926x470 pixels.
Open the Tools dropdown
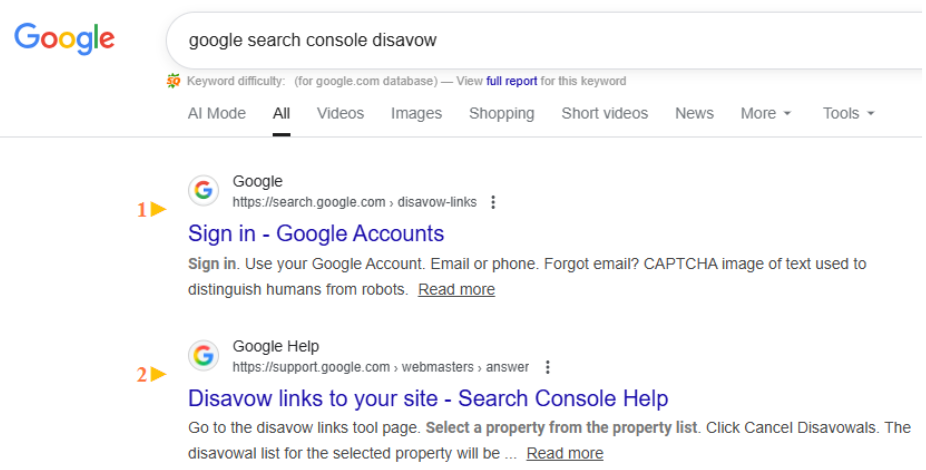[x=848, y=113]
